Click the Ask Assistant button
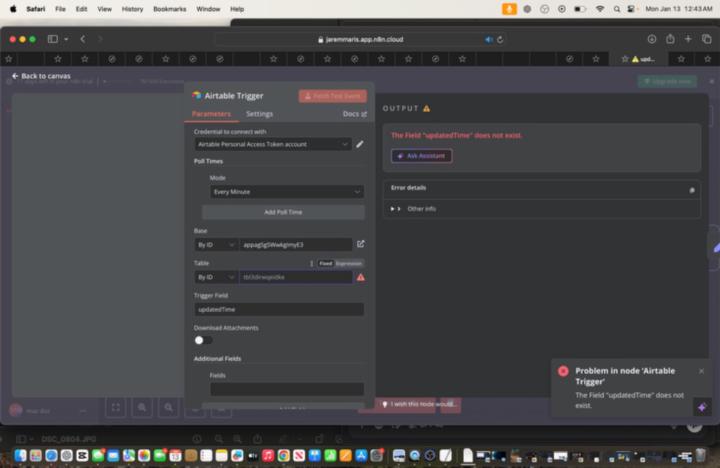 tap(421, 156)
